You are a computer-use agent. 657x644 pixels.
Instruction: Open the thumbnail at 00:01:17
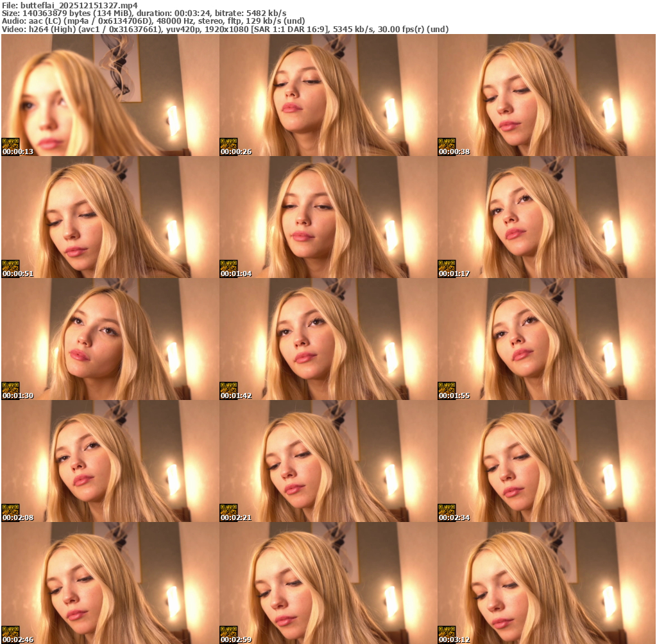point(547,217)
